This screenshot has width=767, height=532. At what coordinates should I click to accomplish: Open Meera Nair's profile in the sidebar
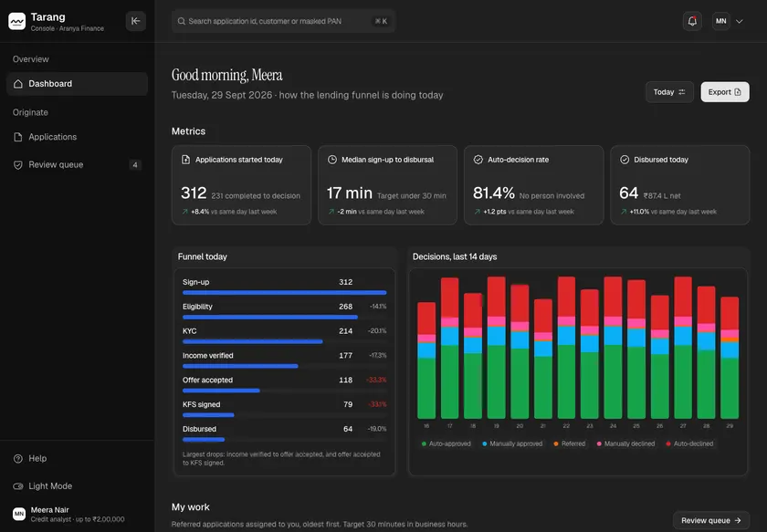pyautogui.click(x=78, y=514)
